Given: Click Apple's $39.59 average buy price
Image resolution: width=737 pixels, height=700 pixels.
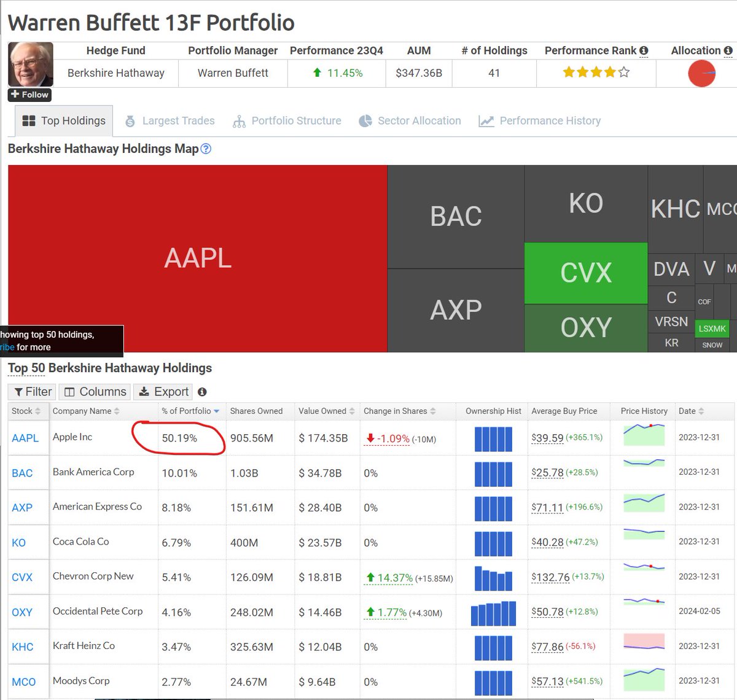Looking at the screenshot, I should (547, 438).
